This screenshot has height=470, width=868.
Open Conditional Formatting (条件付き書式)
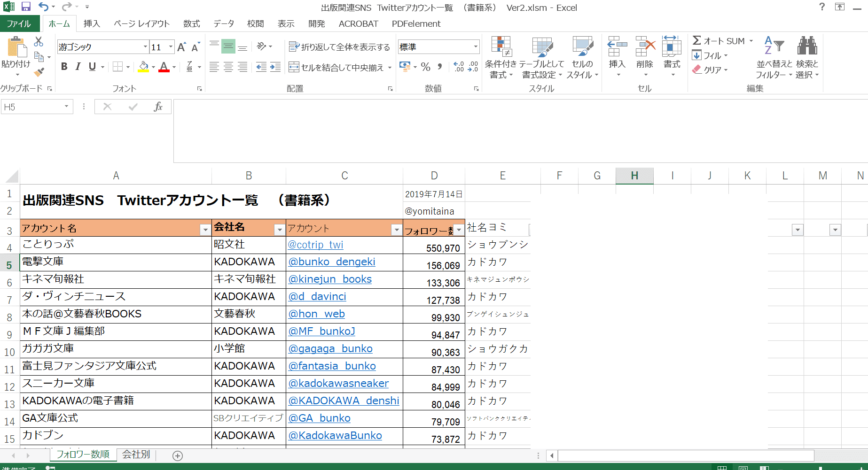click(501, 57)
